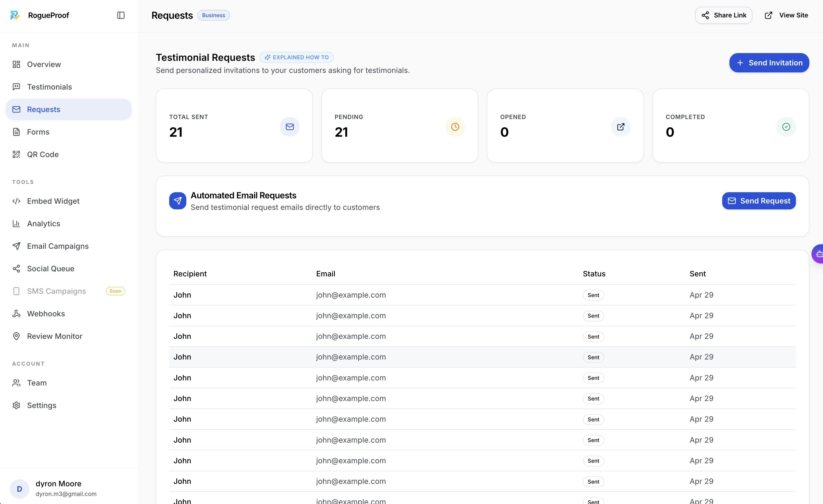Click dyron.m3@gmail.com in profile
The image size is (823, 504).
tap(66, 494)
